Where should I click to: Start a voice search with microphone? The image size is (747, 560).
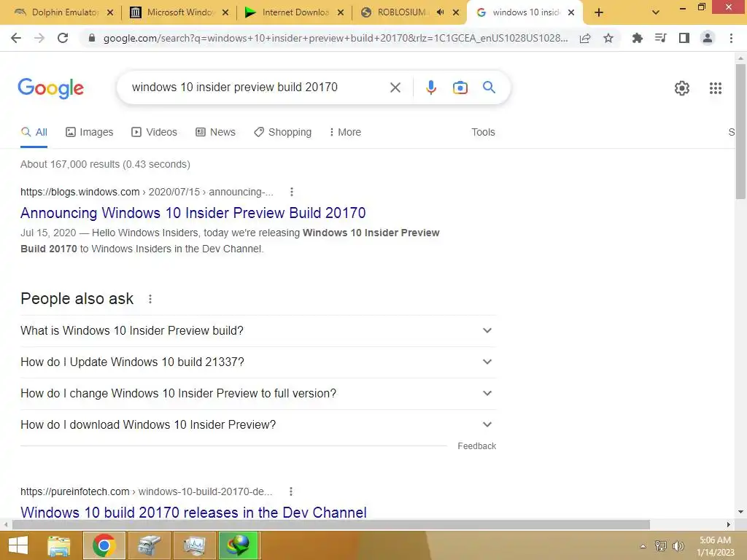(x=430, y=87)
